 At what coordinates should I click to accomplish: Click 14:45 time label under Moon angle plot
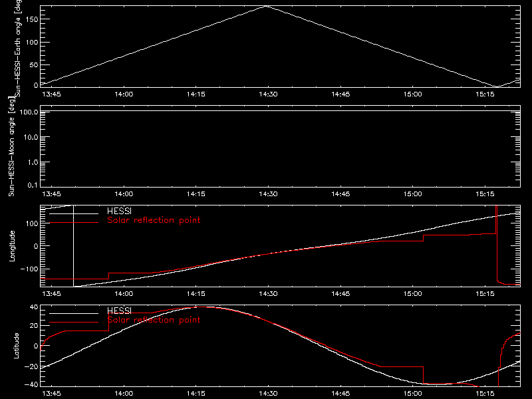[340, 194]
